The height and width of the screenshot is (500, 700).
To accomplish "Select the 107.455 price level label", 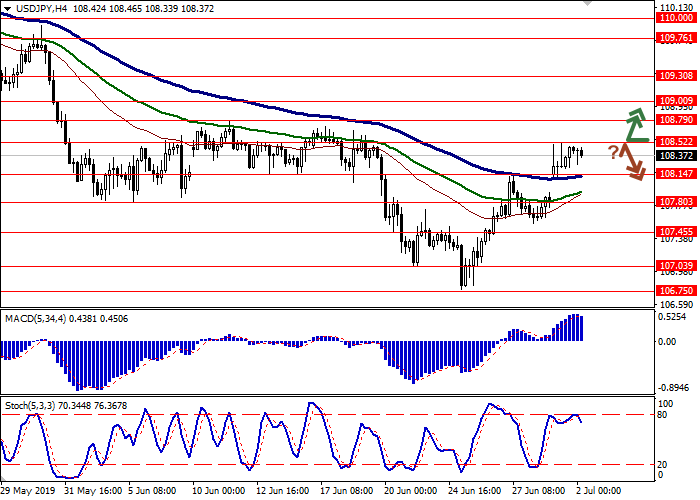I will click(675, 231).
